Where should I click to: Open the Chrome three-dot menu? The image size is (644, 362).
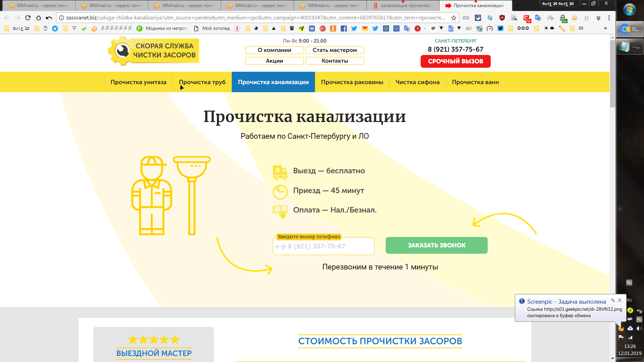(609, 18)
